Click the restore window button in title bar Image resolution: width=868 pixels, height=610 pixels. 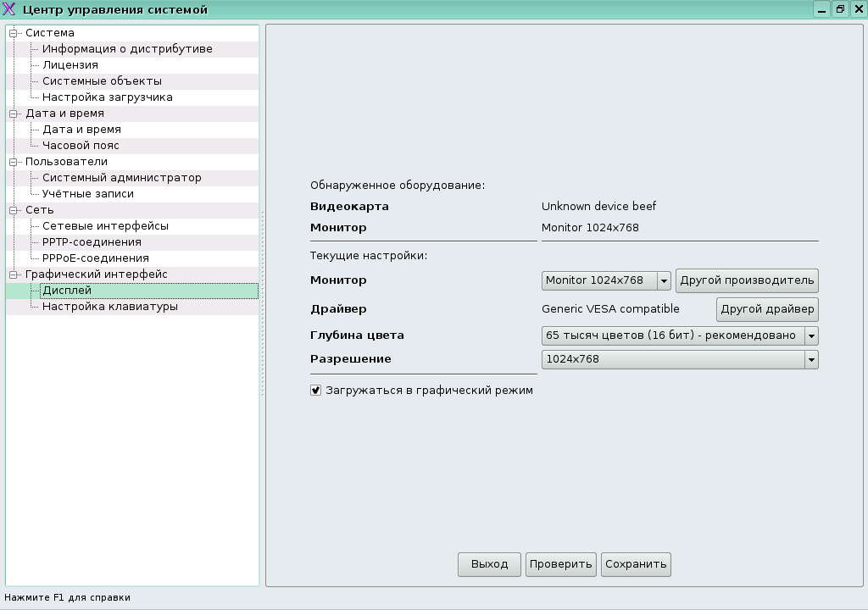click(840, 9)
